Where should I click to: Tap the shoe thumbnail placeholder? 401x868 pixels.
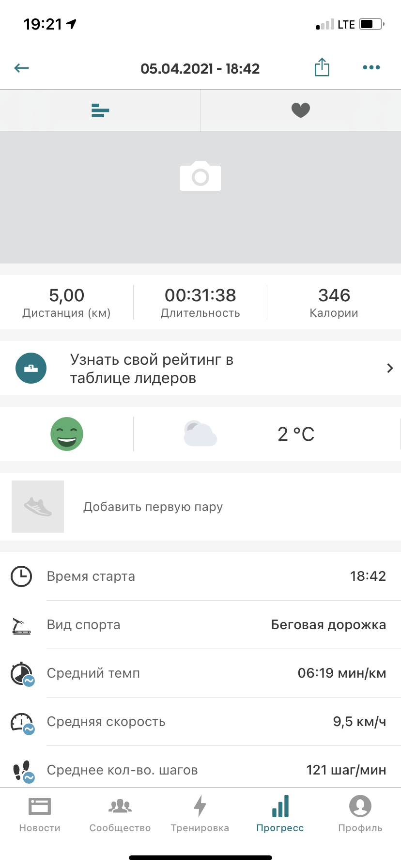[38, 507]
